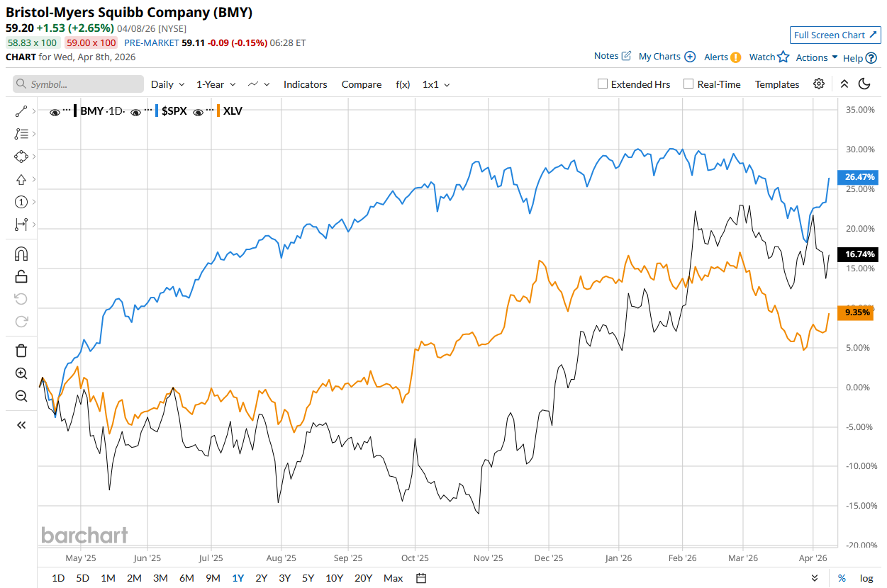The image size is (887, 588).
Task: Click the Full Screen Chart button
Action: [835, 35]
